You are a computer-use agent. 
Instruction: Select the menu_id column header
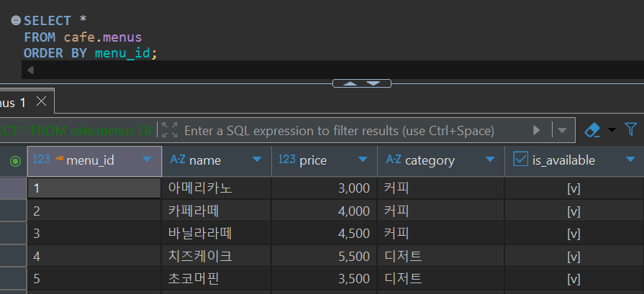click(94, 161)
